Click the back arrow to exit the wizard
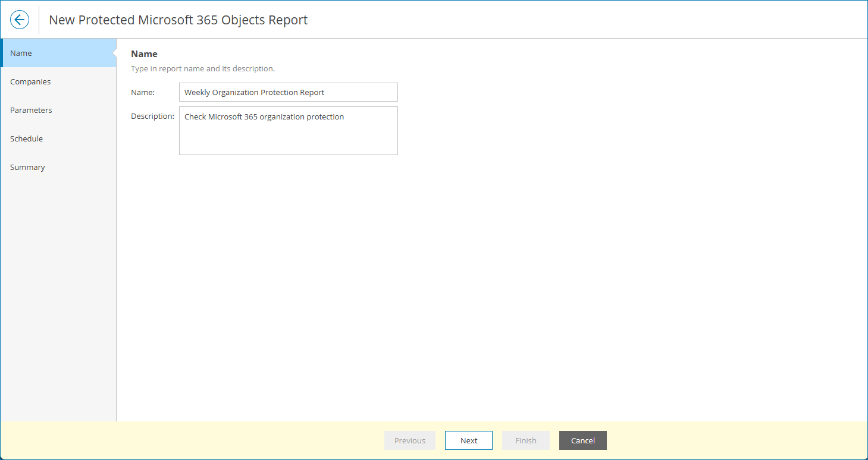This screenshot has width=868, height=460. click(x=19, y=19)
